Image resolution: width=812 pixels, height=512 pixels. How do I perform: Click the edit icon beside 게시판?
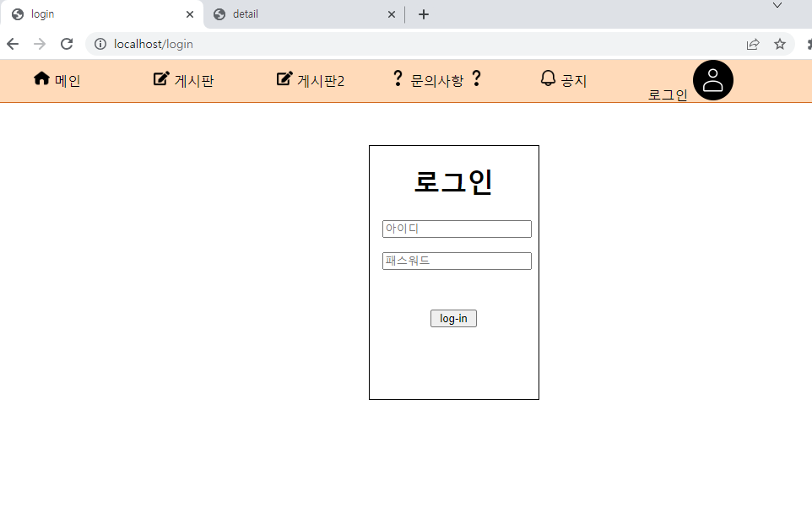(x=161, y=78)
